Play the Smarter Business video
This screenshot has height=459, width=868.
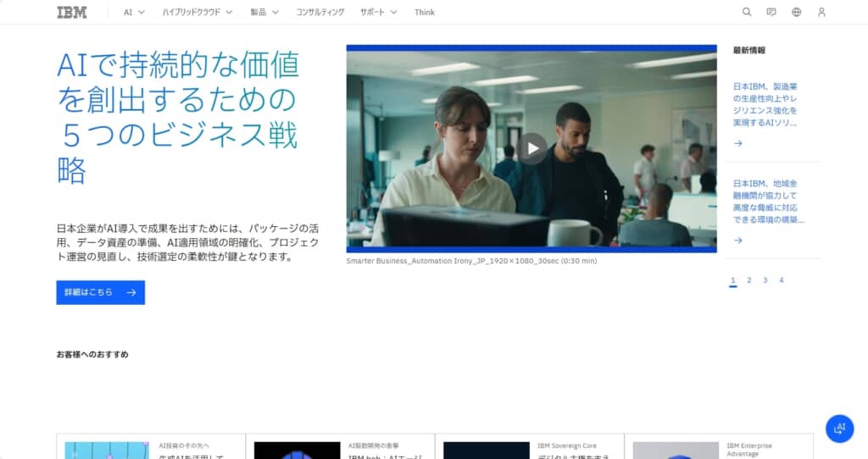coord(531,148)
